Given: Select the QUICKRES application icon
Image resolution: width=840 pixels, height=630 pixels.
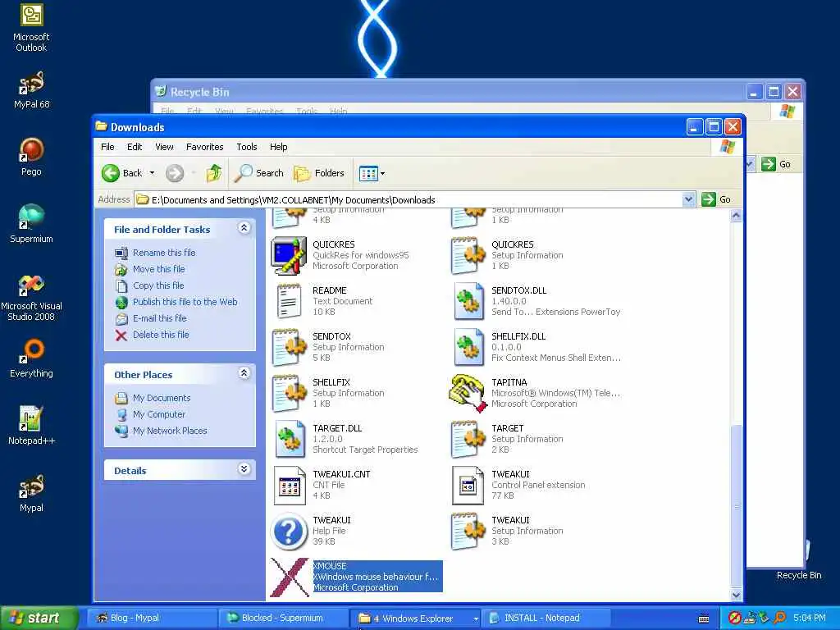Looking at the screenshot, I should pyautogui.click(x=289, y=256).
